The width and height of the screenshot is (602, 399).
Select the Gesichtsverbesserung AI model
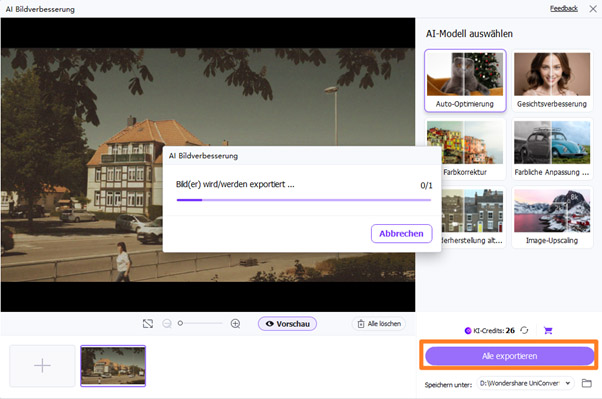coord(552,81)
